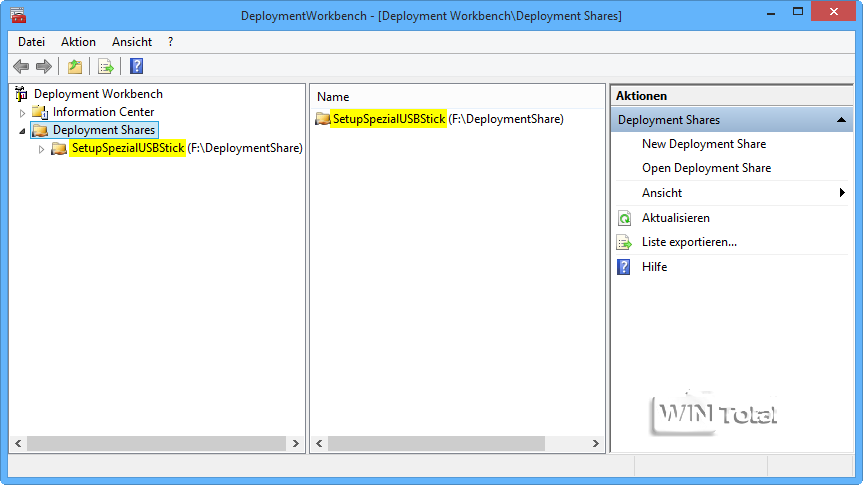Image resolution: width=863 pixels, height=485 pixels.
Task: Expand the Information Center node
Action: tap(23, 113)
